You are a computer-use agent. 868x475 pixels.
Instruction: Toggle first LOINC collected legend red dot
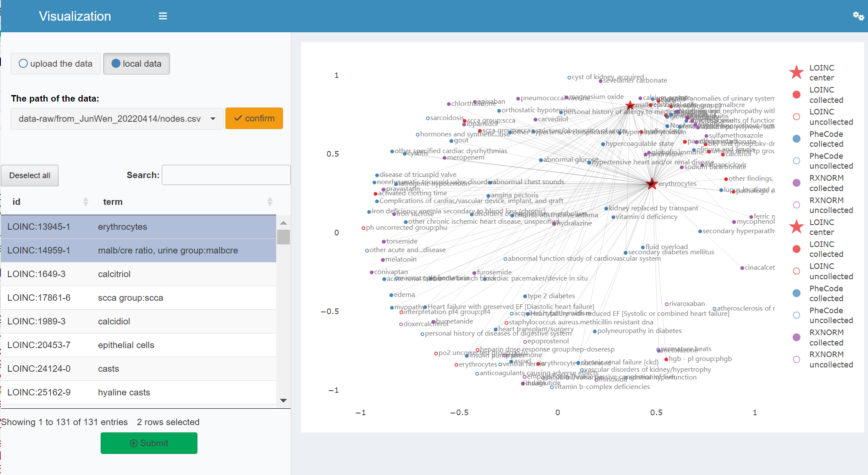pos(796,95)
